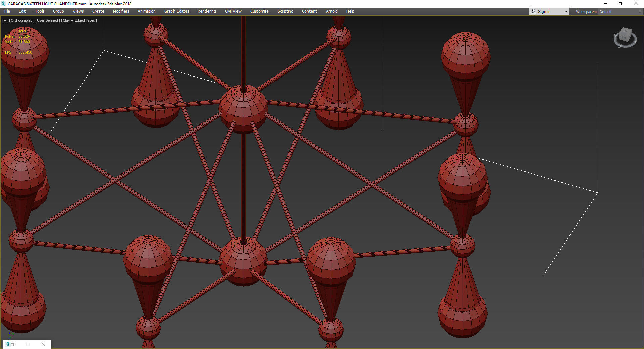Open the Tools menu
This screenshot has width=644, height=349.
(40, 11)
